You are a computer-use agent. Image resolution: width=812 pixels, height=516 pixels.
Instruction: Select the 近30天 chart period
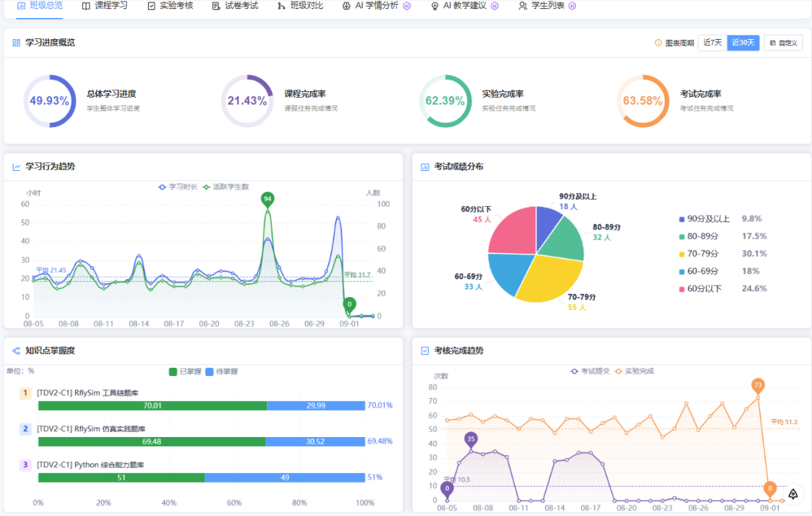point(743,42)
